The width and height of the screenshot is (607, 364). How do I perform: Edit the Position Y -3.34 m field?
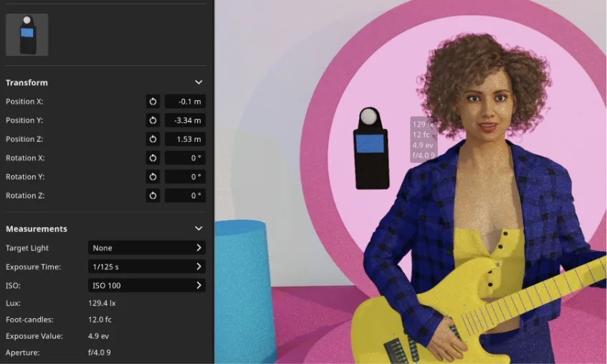[x=185, y=120]
